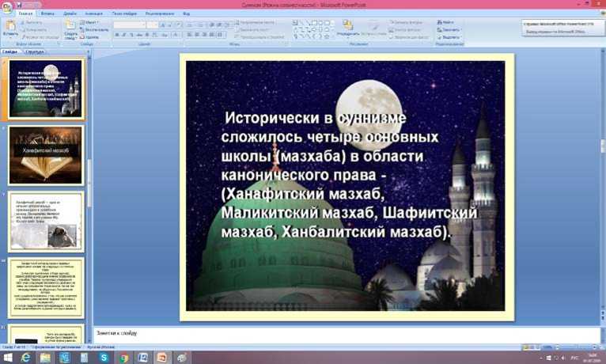Open Skype from the taskbar
Image resolution: width=606 pixels, height=364 pixels.
coord(104,358)
